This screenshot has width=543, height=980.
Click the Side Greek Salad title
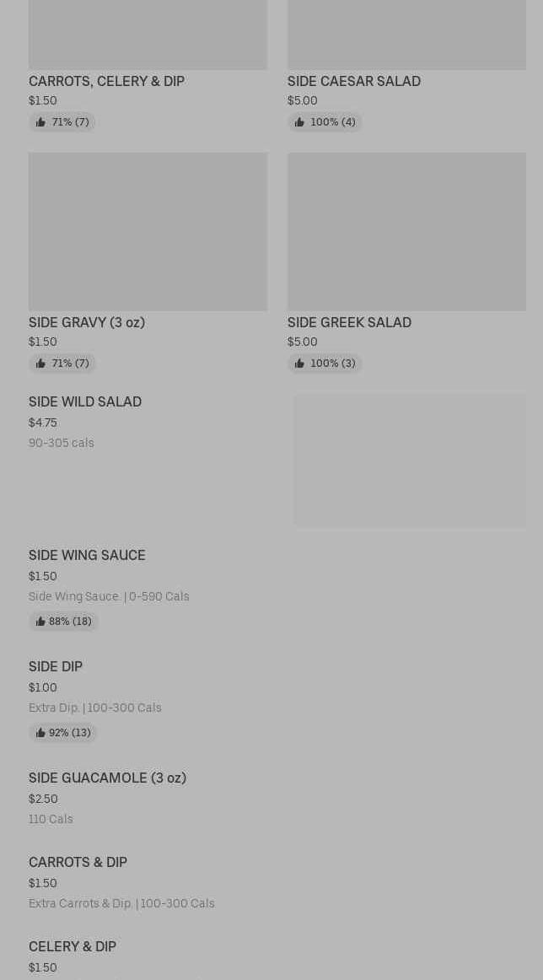coord(349,322)
